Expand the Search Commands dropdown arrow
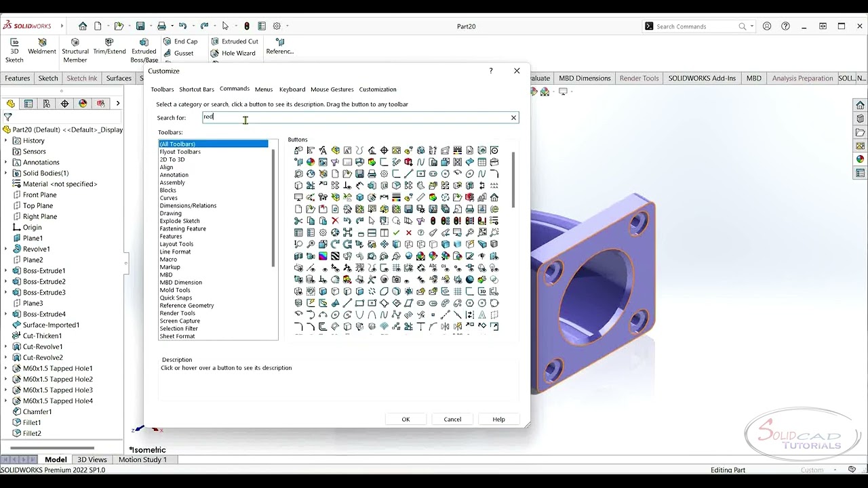Viewport: 868px width, 488px height. coord(752,26)
